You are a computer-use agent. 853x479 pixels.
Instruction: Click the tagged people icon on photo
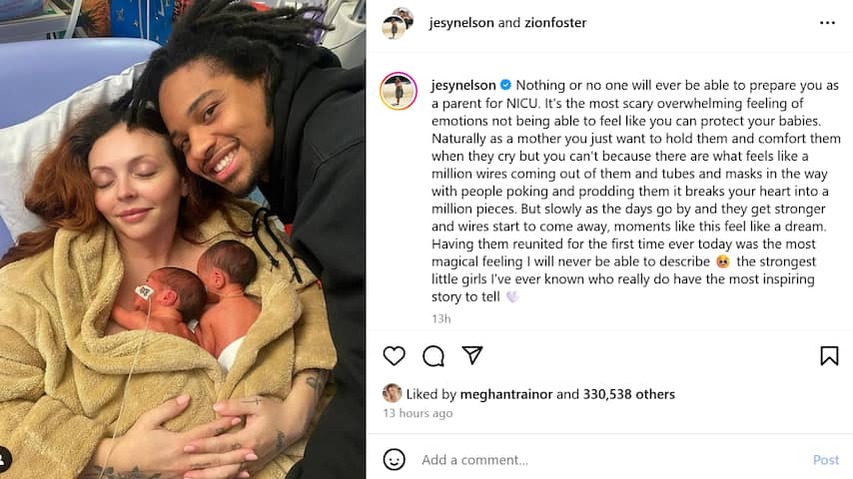pyautogui.click(x=3, y=459)
